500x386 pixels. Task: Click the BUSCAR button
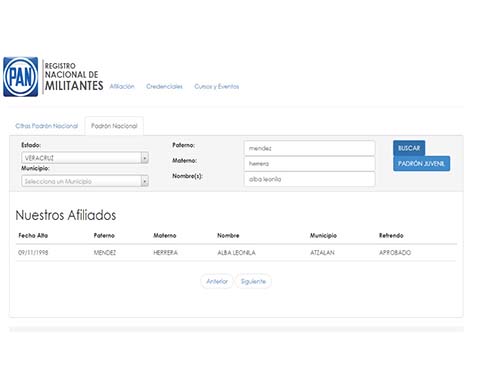[409, 148]
